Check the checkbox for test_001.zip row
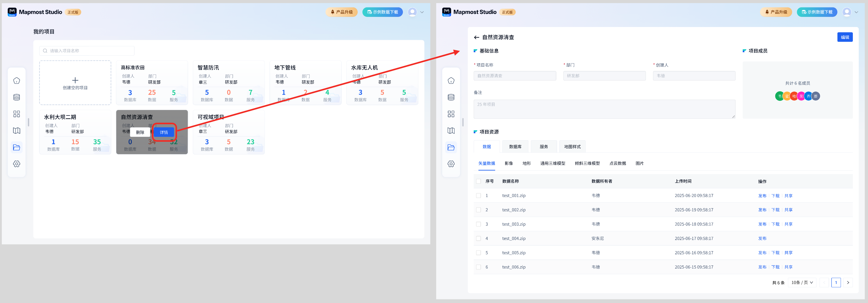The height and width of the screenshot is (303, 868). [478, 195]
